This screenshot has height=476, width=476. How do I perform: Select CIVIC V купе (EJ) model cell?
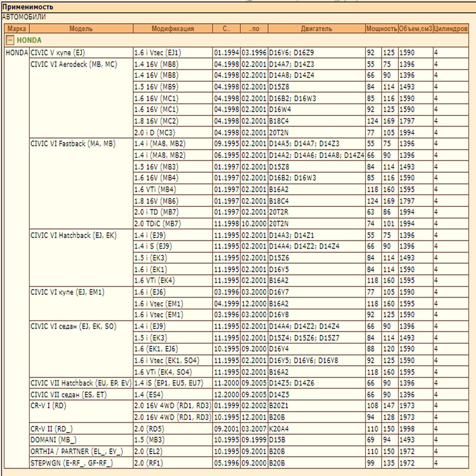pyautogui.click(x=58, y=53)
